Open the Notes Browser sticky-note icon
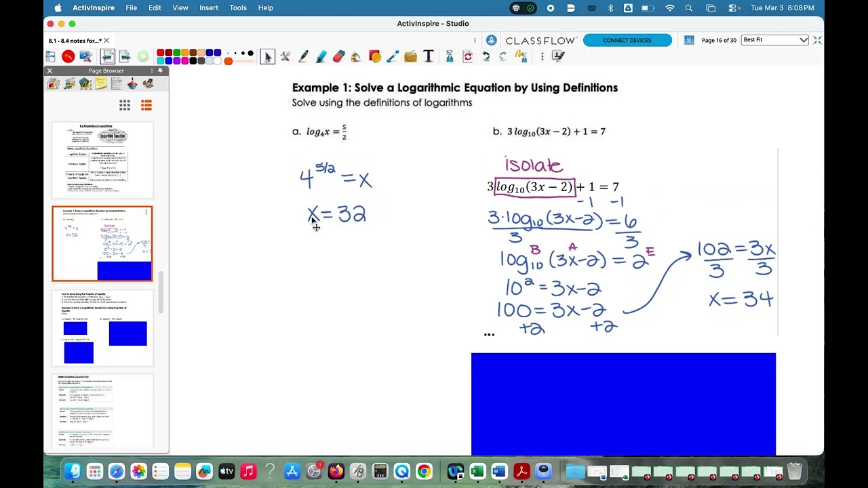This screenshot has width=868, height=488. (101, 84)
